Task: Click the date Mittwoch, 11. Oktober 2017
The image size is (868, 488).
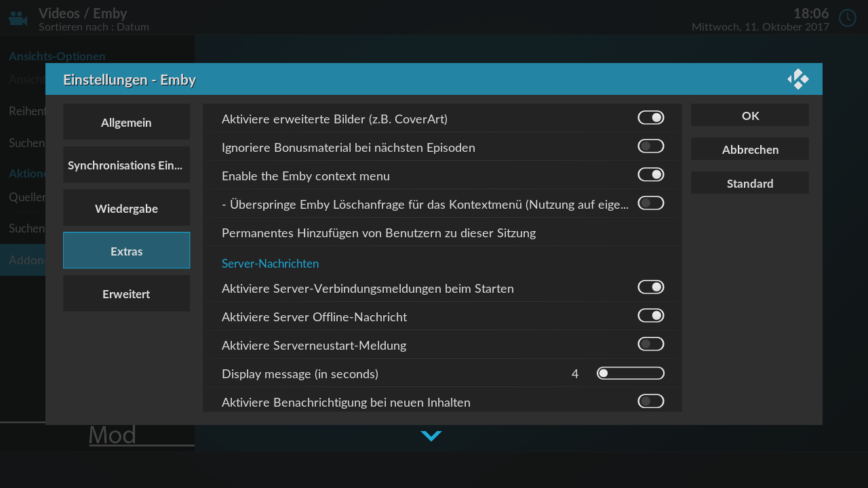Action: [760, 27]
